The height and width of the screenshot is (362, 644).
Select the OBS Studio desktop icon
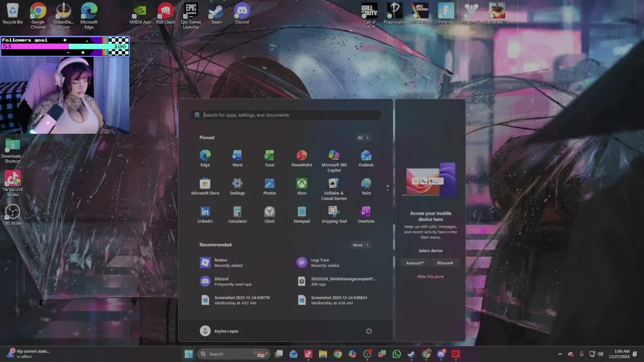[12, 215]
